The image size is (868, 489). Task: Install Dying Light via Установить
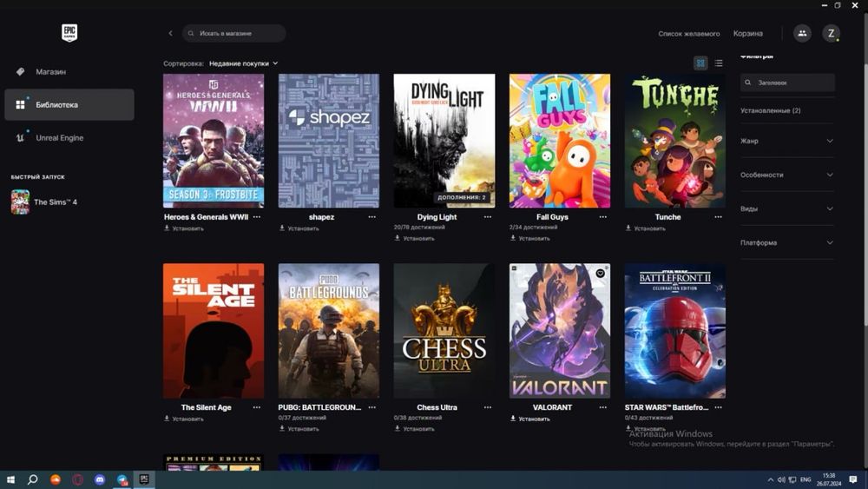point(415,238)
